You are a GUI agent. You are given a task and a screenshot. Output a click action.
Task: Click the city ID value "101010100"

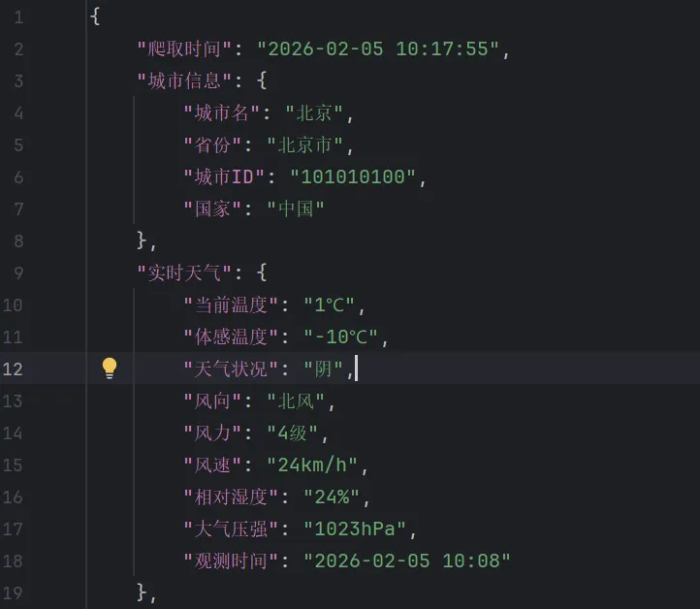(x=358, y=177)
